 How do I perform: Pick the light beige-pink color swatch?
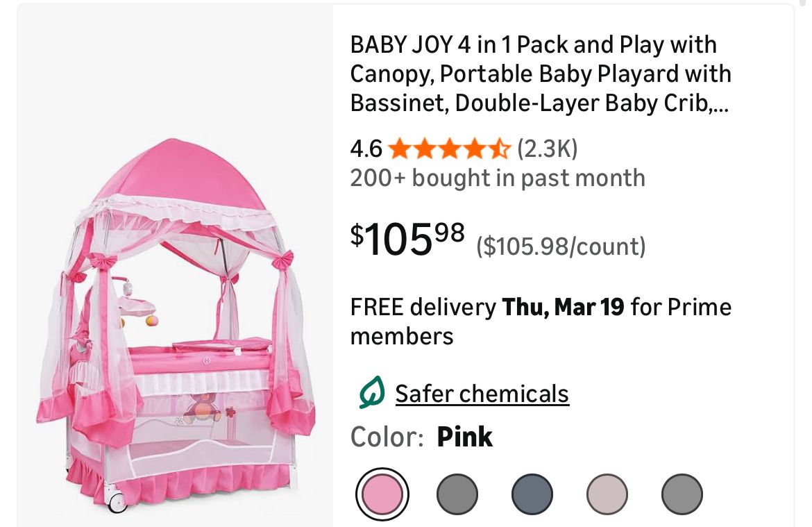click(607, 494)
